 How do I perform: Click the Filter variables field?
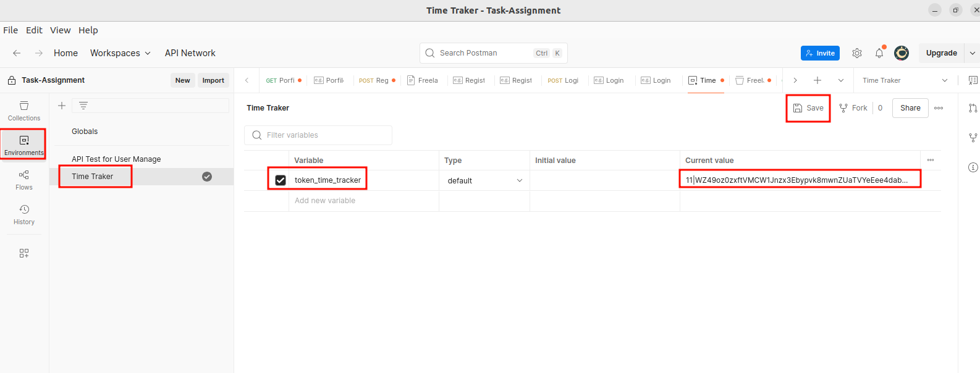click(x=318, y=135)
